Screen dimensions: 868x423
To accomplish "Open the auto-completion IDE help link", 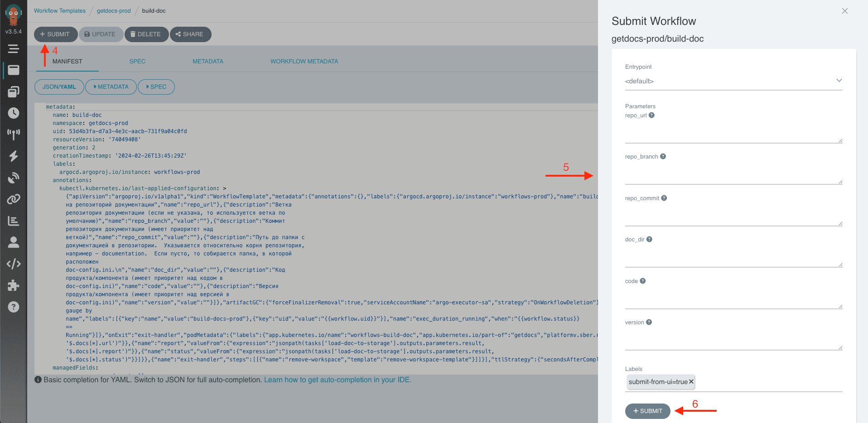I will point(337,380).
